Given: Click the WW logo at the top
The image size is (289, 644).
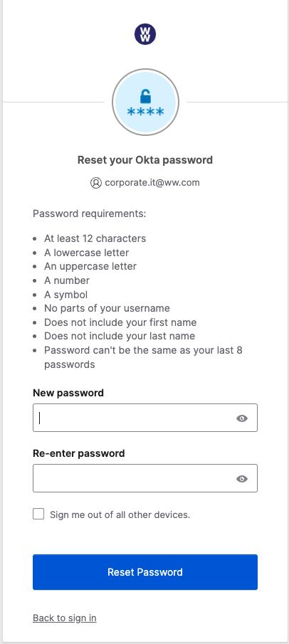Looking at the screenshot, I should tap(145, 34).
